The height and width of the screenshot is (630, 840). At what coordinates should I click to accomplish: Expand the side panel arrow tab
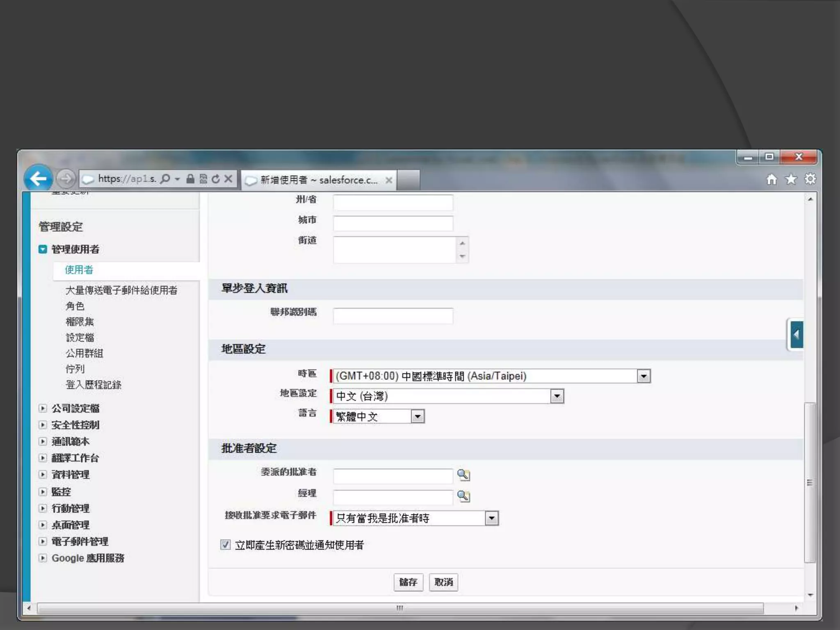click(796, 335)
